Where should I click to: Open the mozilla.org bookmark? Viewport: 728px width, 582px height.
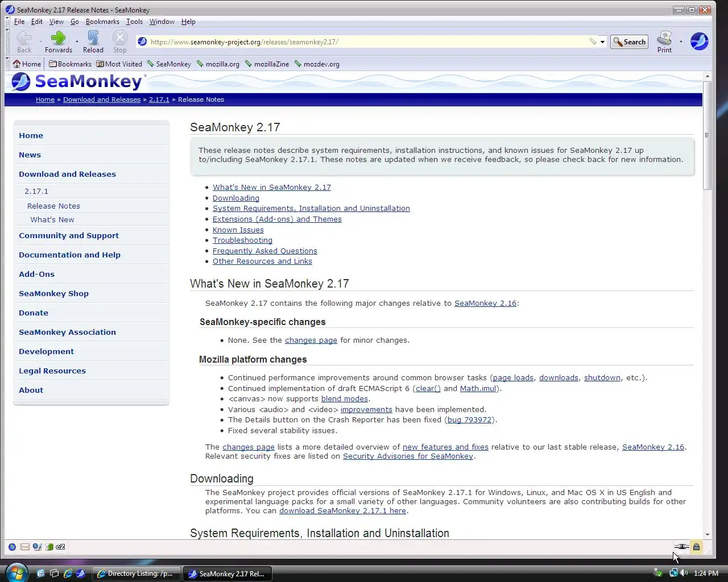click(218, 64)
